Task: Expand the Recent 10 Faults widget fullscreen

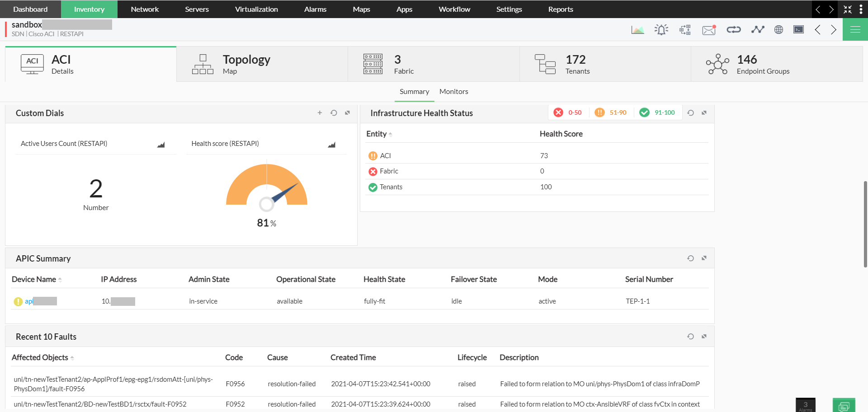Action: (x=704, y=336)
